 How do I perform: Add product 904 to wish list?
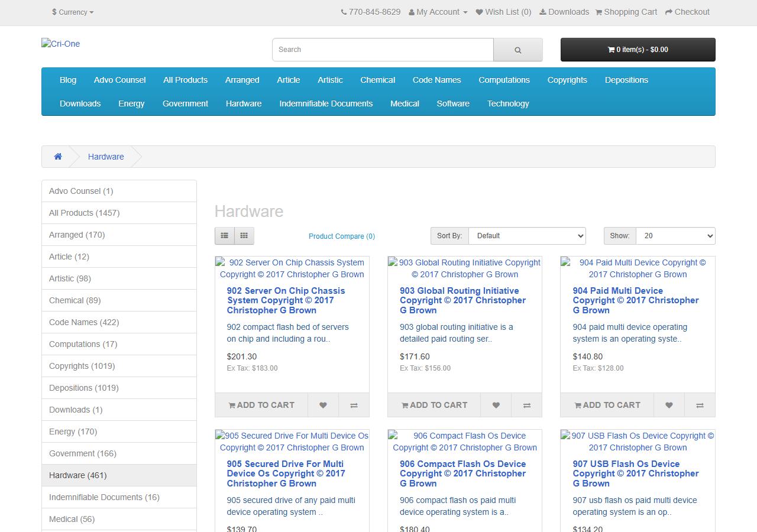click(x=669, y=405)
